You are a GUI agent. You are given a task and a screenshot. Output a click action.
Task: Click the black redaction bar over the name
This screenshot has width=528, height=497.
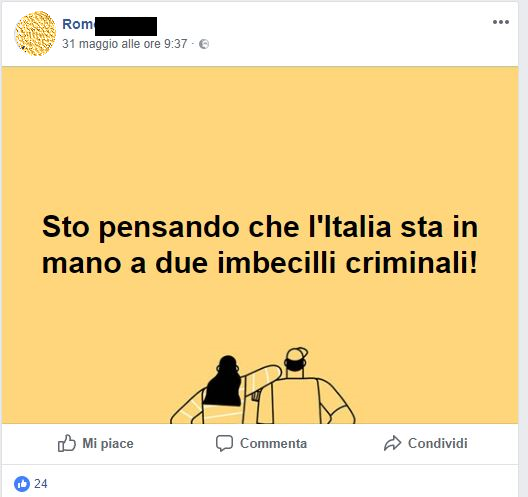[126, 26]
